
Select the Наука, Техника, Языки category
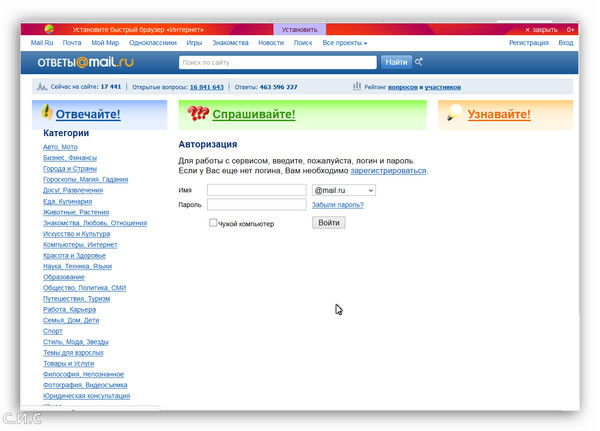pyautogui.click(x=78, y=266)
